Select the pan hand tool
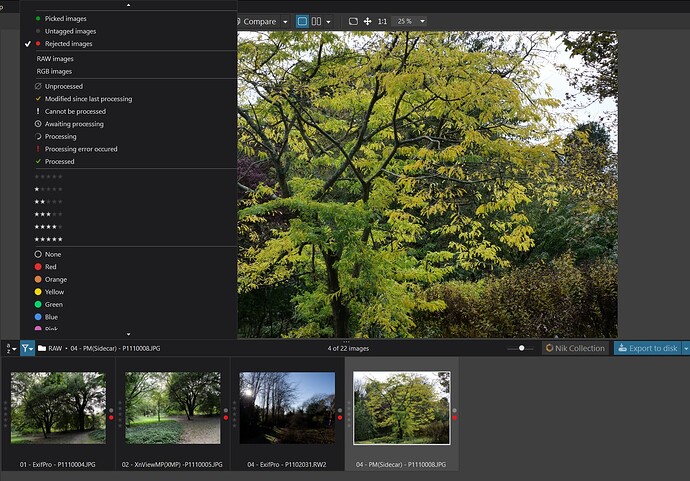 [367, 21]
